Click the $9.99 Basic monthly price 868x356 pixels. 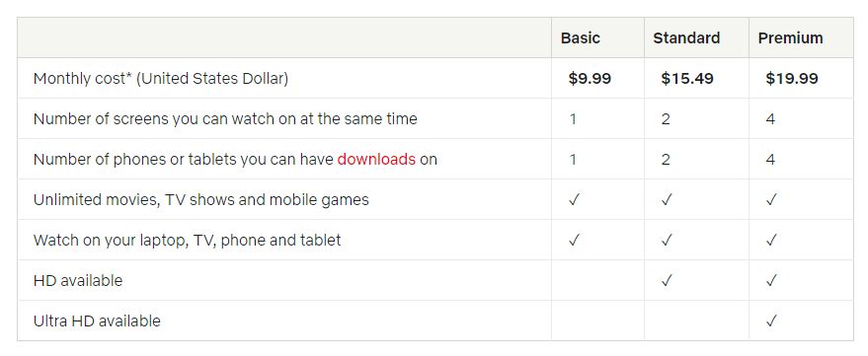click(x=590, y=79)
